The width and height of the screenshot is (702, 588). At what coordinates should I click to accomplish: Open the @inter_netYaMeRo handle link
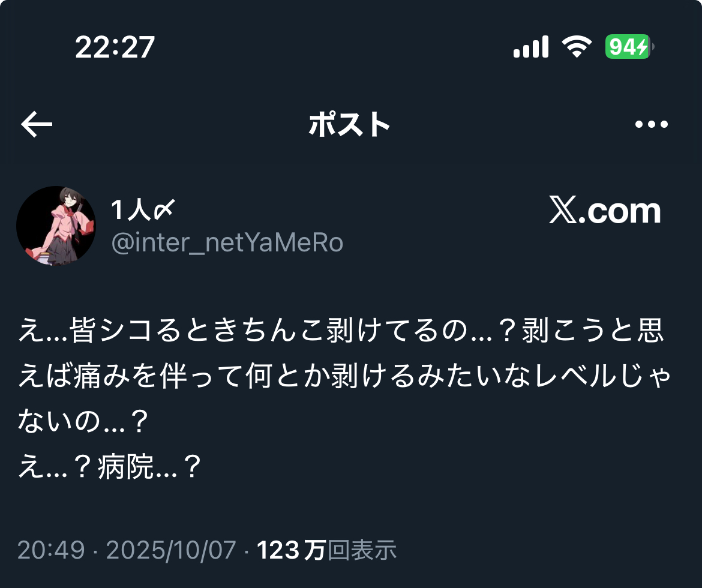(x=227, y=242)
